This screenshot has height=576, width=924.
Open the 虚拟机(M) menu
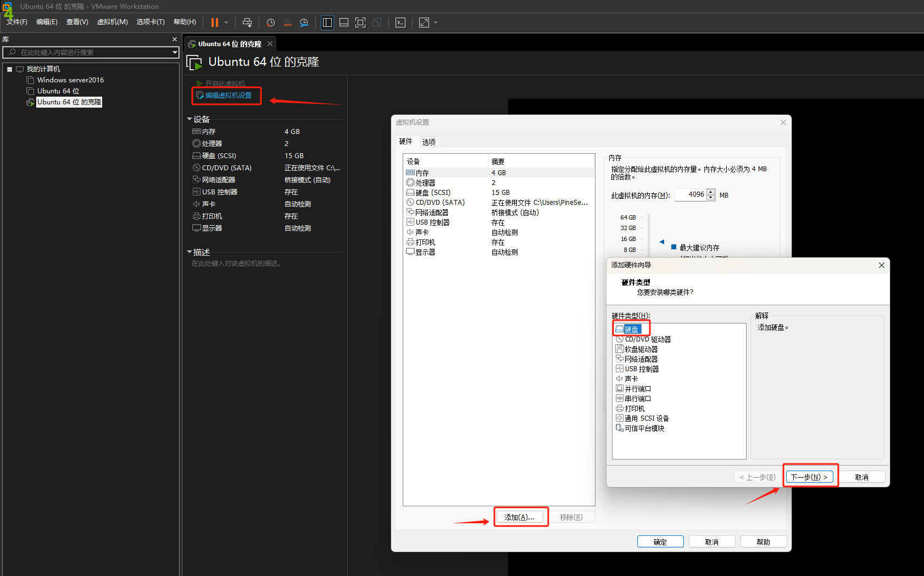(112, 22)
